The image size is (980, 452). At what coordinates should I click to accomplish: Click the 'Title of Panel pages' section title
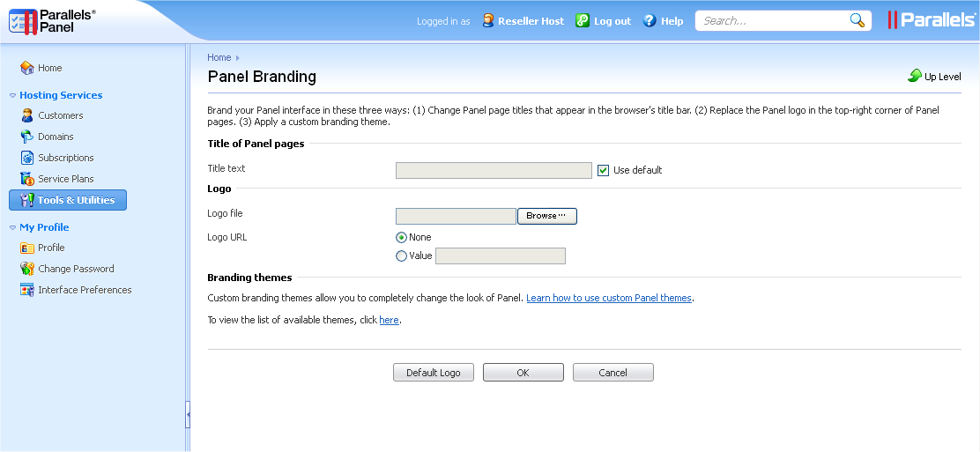(x=256, y=144)
